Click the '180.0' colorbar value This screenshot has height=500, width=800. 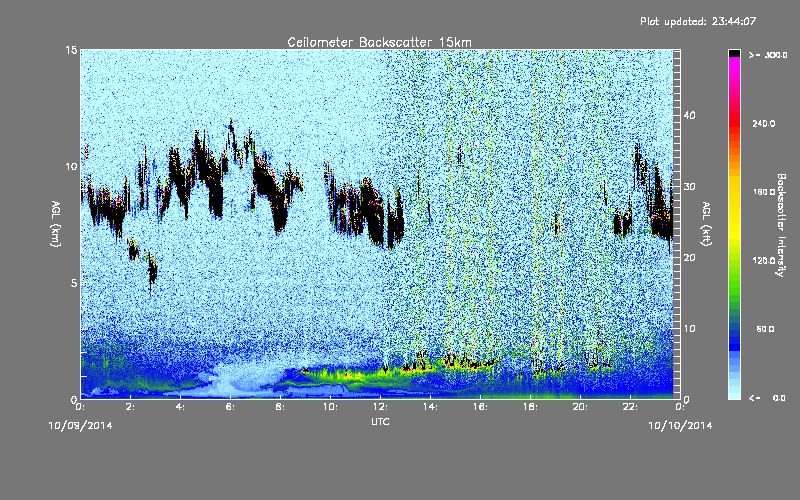pyautogui.click(x=764, y=192)
